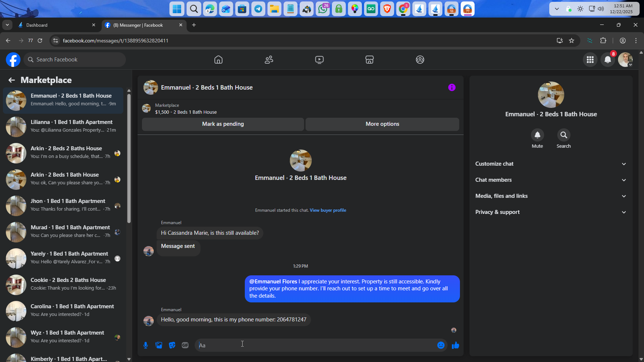Open Wyz 1 Bed 1 Bath Apartment chat
The width and height of the screenshot is (644, 362).
click(63, 338)
